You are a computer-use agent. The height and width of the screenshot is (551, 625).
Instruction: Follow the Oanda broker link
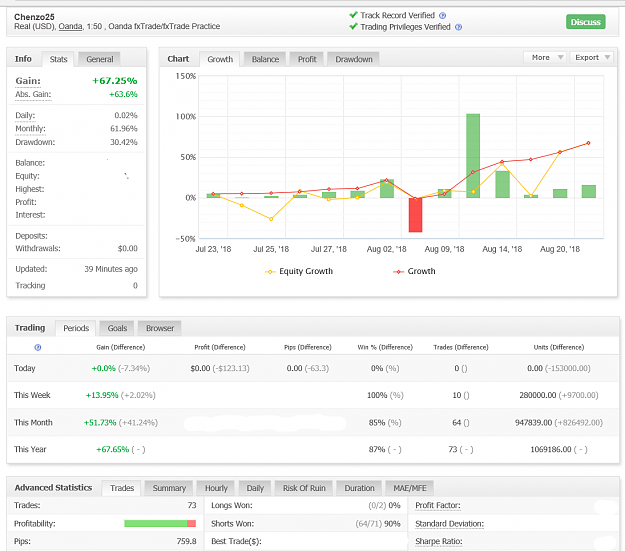pos(70,26)
